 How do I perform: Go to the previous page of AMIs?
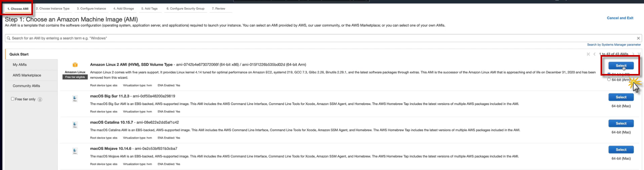point(595,54)
